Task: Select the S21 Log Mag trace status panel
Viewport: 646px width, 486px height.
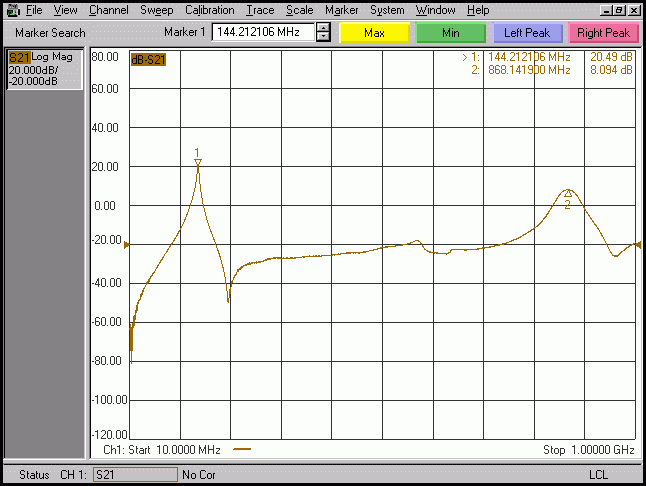Action: point(45,69)
